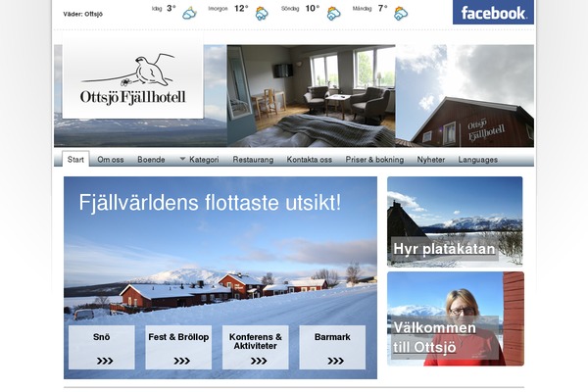Image resolution: width=588 pixels, height=392 pixels.
Task: Open the Fest & Bröllop box
Action: click(x=178, y=347)
